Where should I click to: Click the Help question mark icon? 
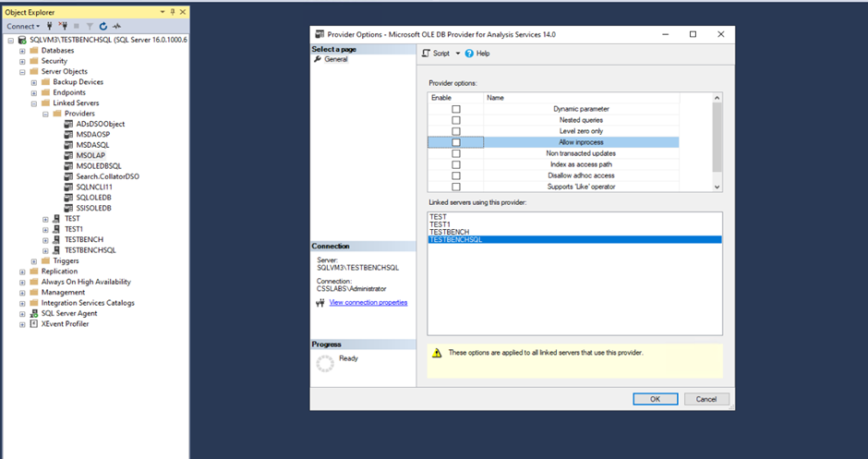[x=469, y=54]
